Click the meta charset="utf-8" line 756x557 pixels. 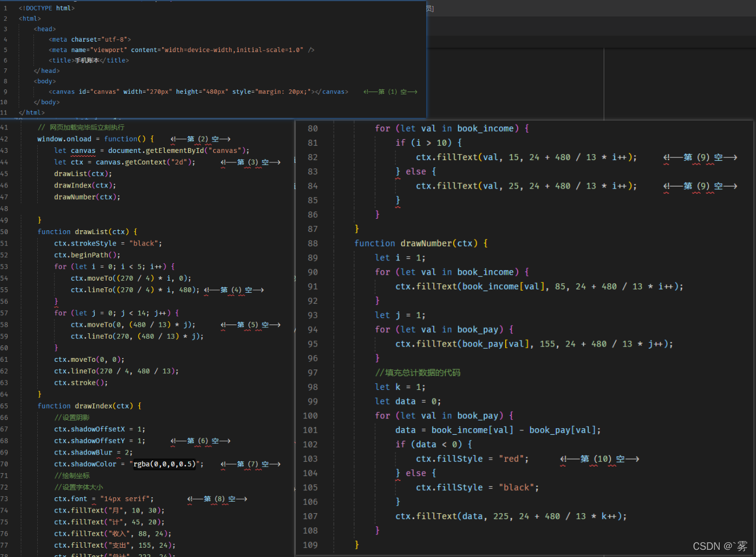coord(90,39)
